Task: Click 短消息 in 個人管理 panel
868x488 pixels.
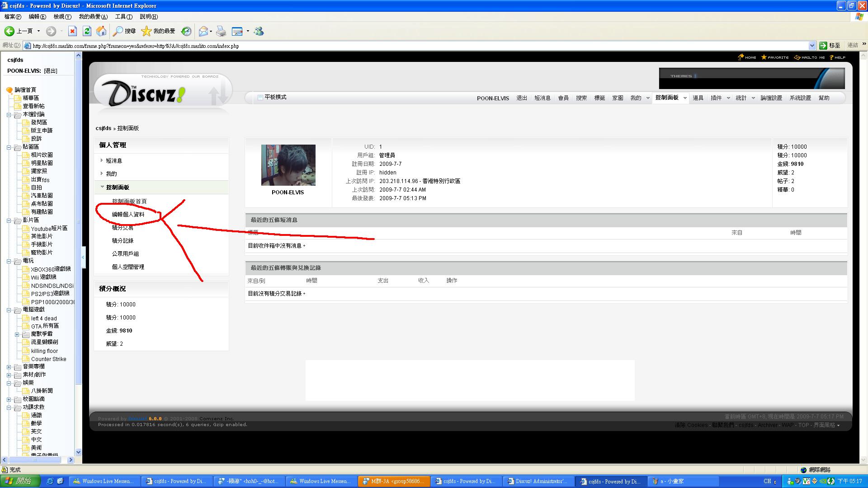Action: point(114,161)
